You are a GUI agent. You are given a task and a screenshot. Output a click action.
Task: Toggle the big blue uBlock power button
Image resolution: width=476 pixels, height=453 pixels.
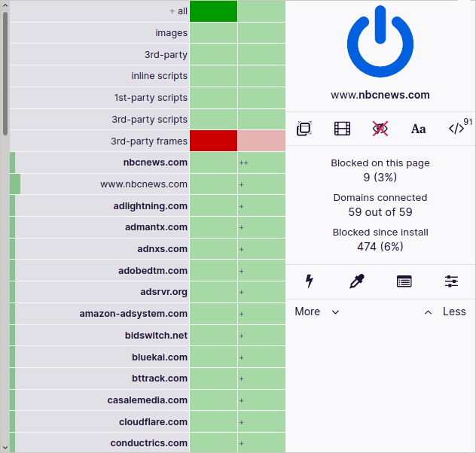click(x=380, y=41)
